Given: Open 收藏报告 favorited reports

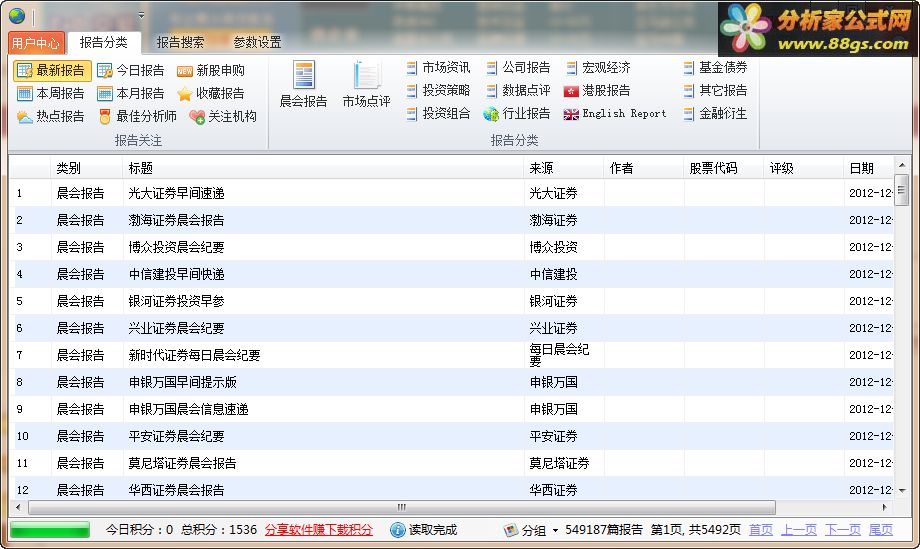Looking at the screenshot, I should [x=211, y=93].
